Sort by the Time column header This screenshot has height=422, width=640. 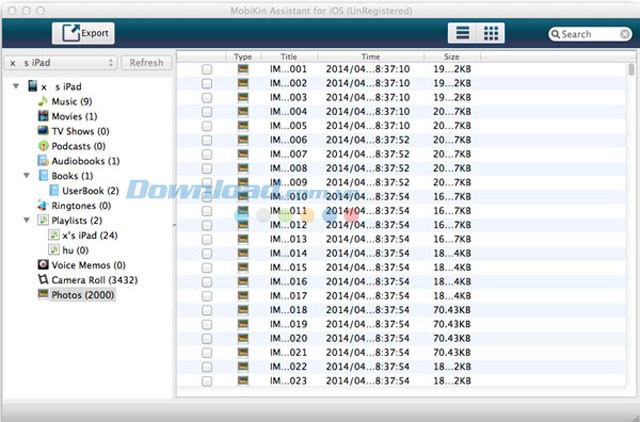(370, 57)
